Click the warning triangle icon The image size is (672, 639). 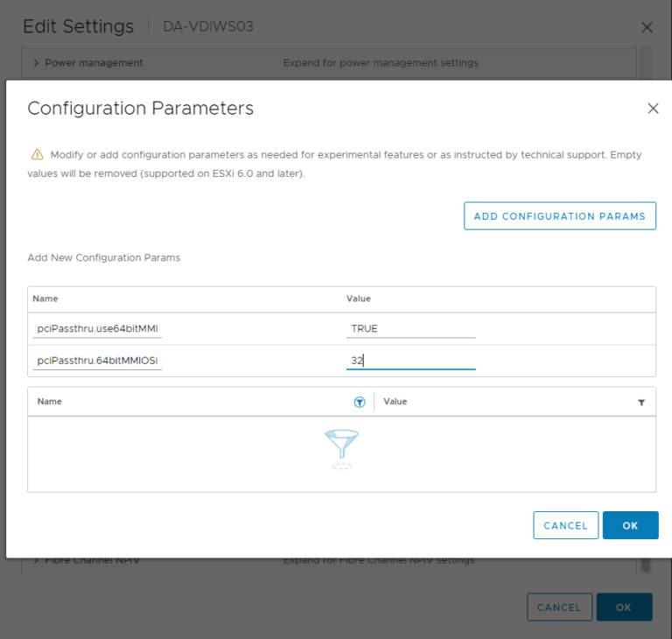coord(38,154)
